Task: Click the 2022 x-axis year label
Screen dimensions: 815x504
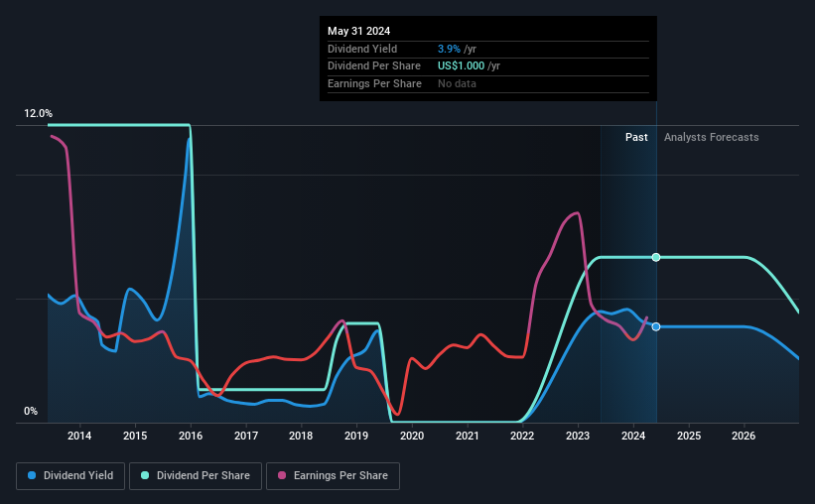Action: point(522,436)
